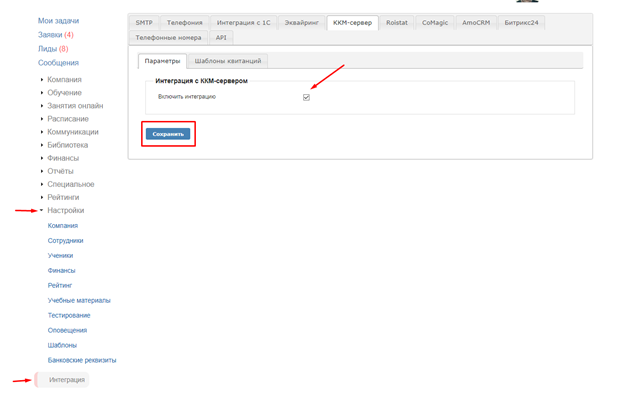Open the Учебные материалы settings link
The height and width of the screenshot is (397, 624).
point(79,300)
